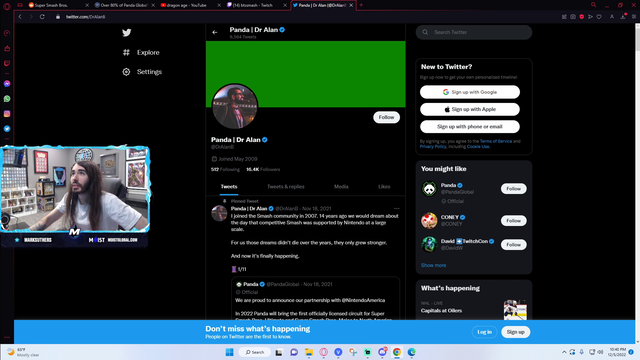Image resolution: width=640 pixels, height=360 pixels.
Task: Open Dr Alan's profile picture
Action: tap(235, 107)
